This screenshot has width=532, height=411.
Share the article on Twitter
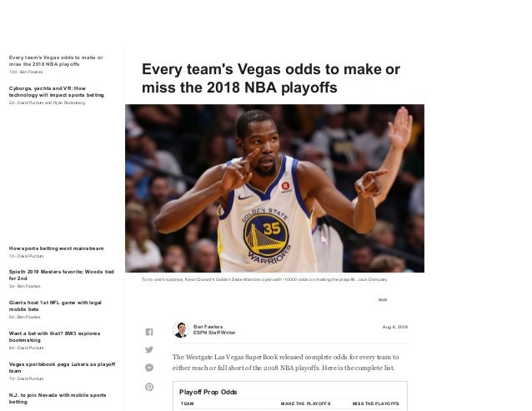[149, 349]
